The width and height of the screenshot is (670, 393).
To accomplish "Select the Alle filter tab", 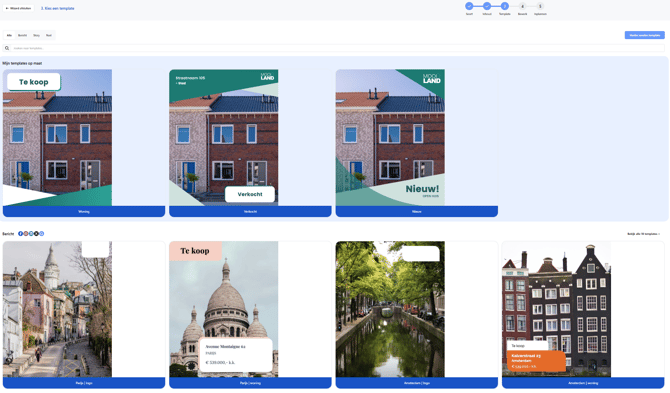I will (x=9, y=35).
